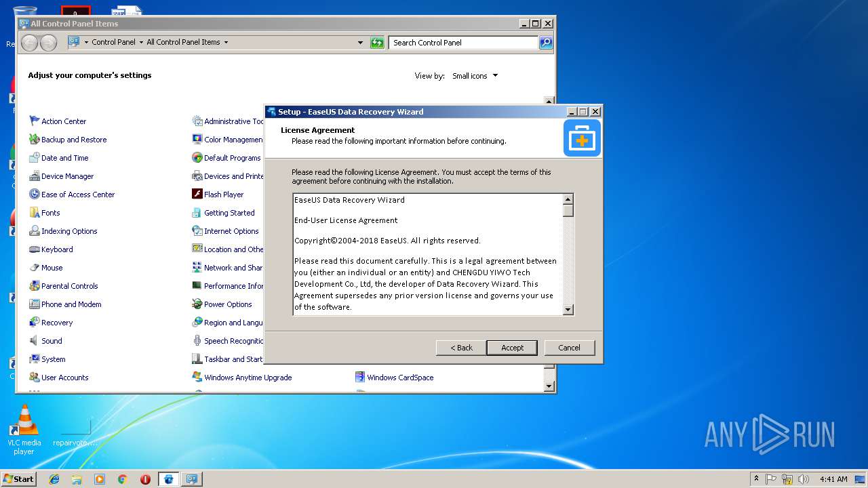868x488 pixels.
Task: Click the EaseUS setup taskbar button
Action: [169, 479]
